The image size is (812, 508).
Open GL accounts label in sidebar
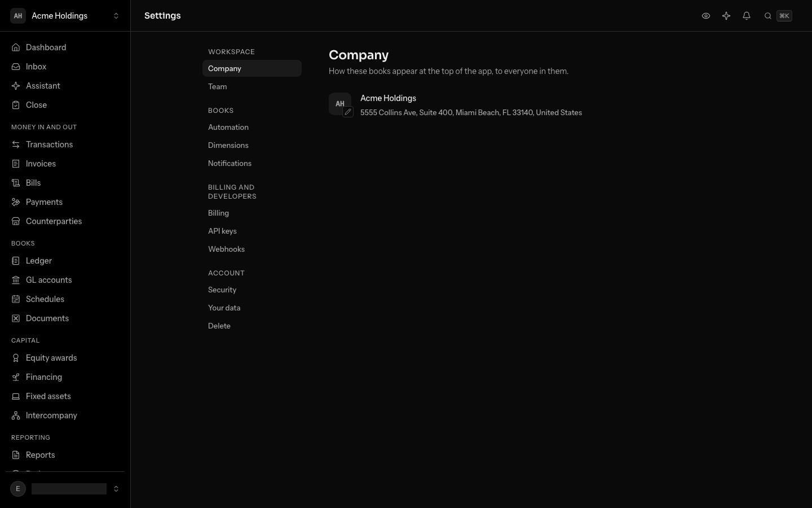[x=49, y=280]
